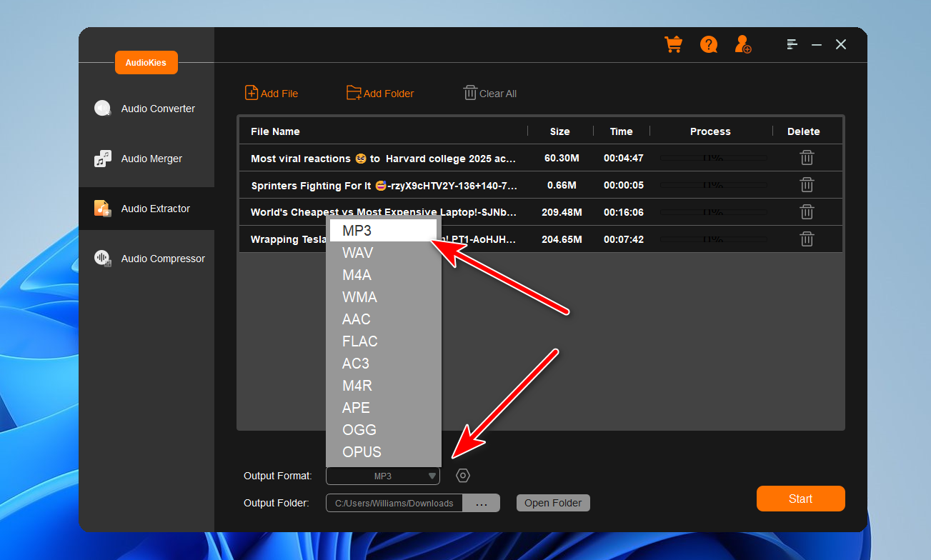Click the Add File button
The image size is (931, 560).
tap(272, 94)
